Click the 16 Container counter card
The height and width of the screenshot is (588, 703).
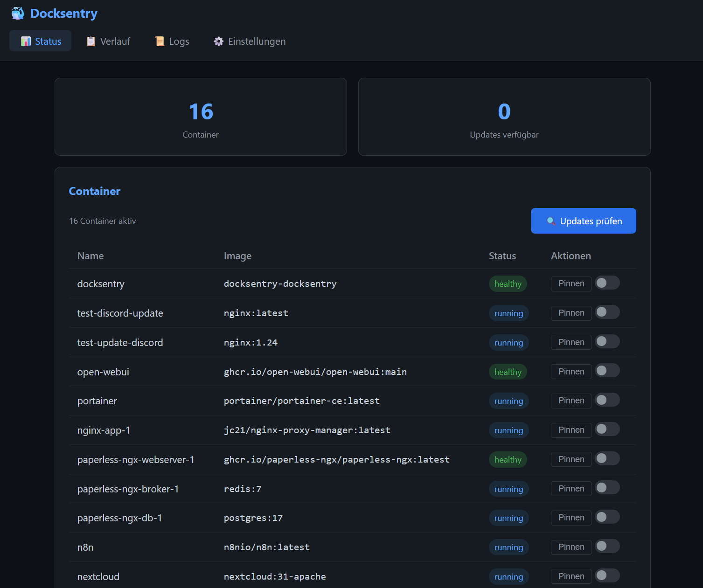201,117
